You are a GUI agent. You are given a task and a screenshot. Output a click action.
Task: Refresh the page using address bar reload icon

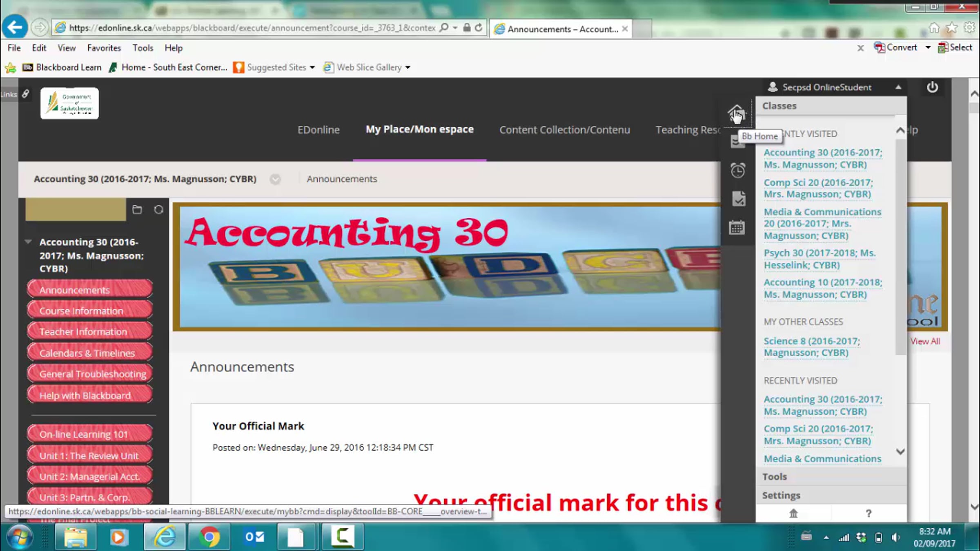pos(479,27)
